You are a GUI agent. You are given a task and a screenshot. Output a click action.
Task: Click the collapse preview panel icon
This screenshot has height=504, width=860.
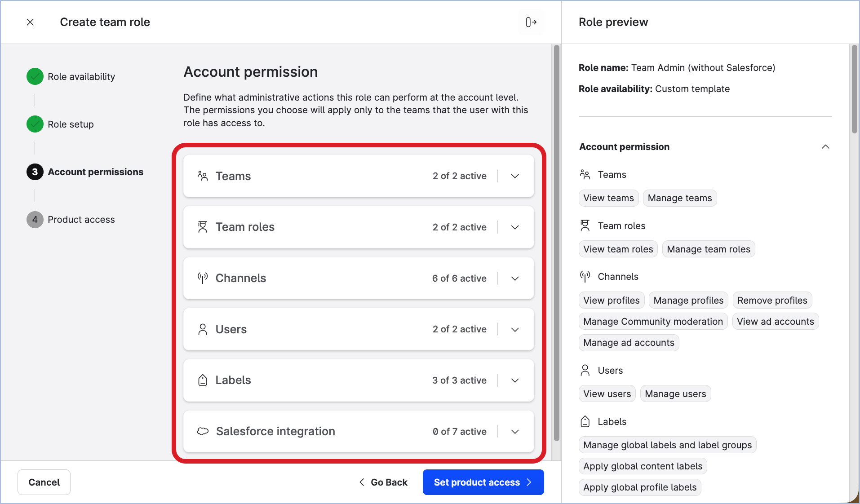pos(531,22)
